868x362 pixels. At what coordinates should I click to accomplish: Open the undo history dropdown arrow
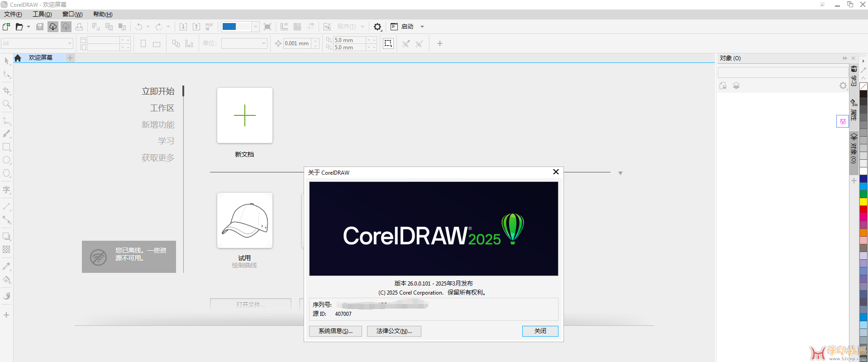pyautogui.click(x=148, y=27)
